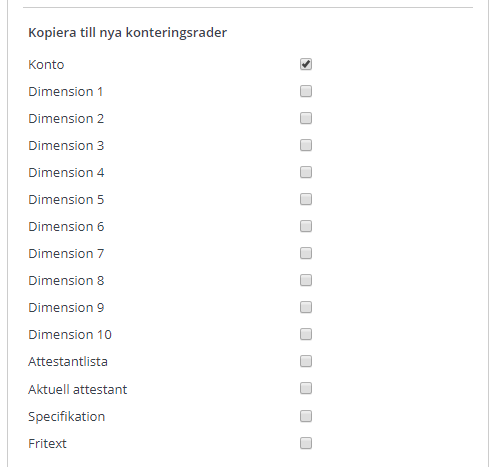The width and height of the screenshot is (497, 467).
Task: Toggle the Dimension 9 checkbox
Action: [306, 307]
